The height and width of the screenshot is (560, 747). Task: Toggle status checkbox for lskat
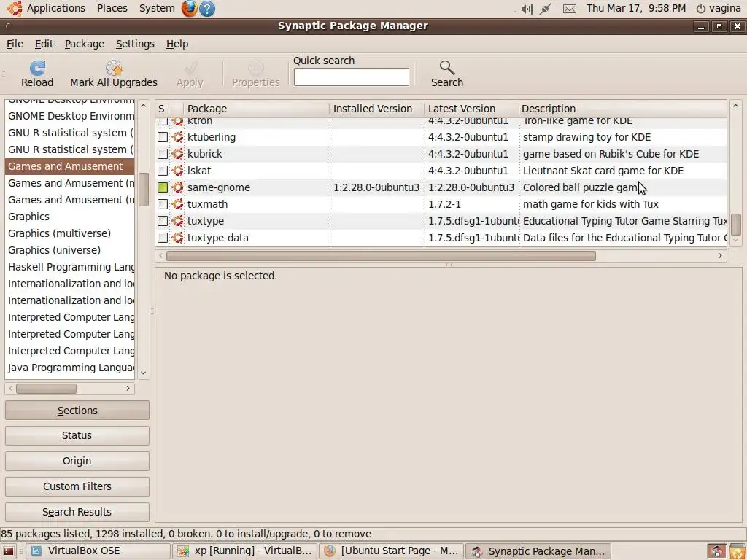pyautogui.click(x=163, y=171)
